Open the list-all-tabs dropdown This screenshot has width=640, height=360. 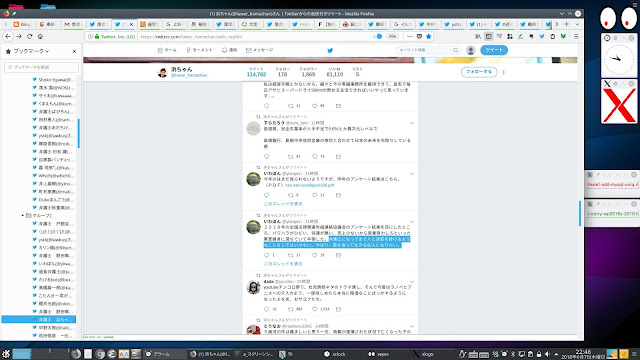point(577,24)
